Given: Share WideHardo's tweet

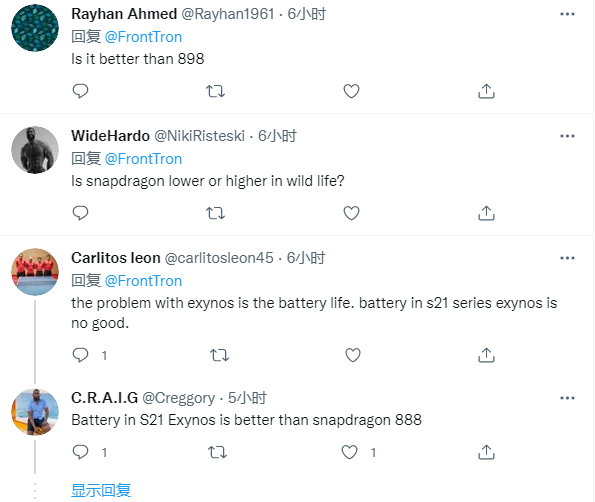Looking at the screenshot, I should click(486, 213).
